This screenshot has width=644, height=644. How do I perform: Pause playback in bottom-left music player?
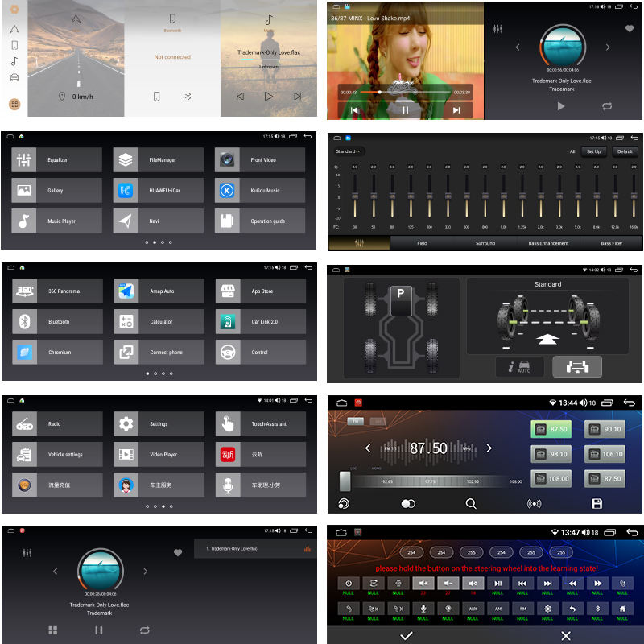98,630
